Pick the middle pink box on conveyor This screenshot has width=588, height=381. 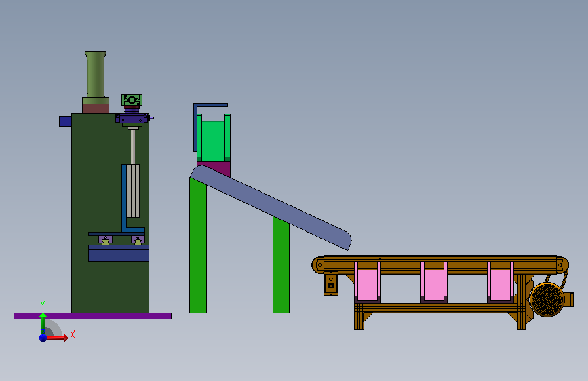point(434,284)
